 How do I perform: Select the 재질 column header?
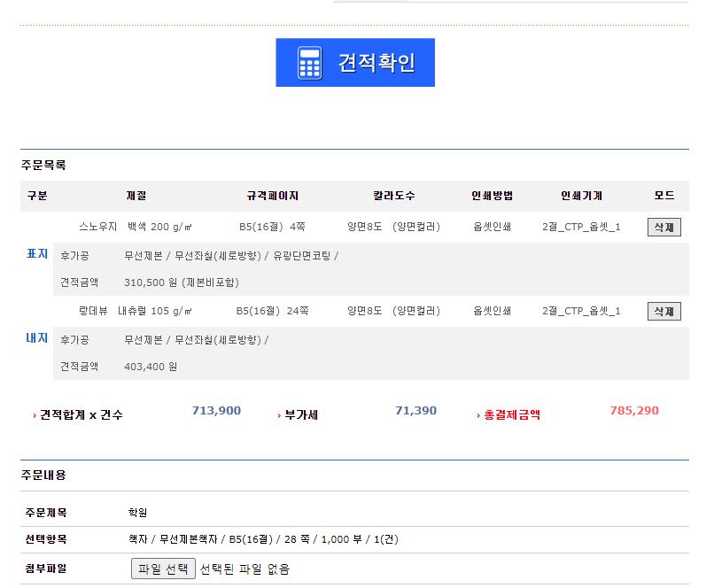[136, 196]
